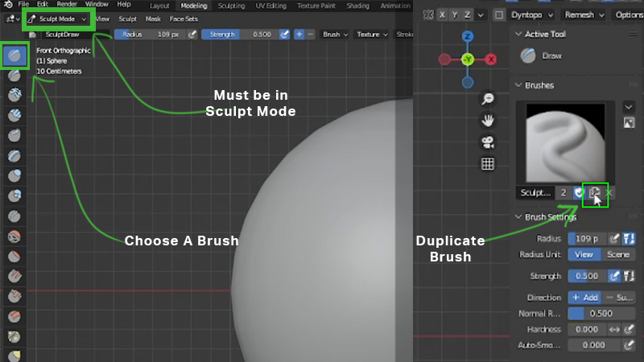Enable the Dyntopo checkbox
Viewport: 644px width, 362px height.
pos(499,15)
